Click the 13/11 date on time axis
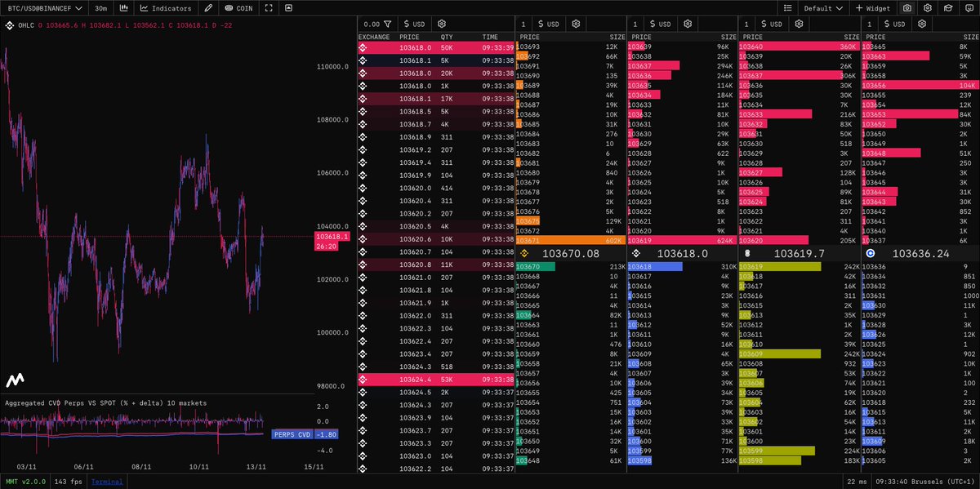Screen dimensions: 980x489 pyautogui.click(x=256, y=466)
